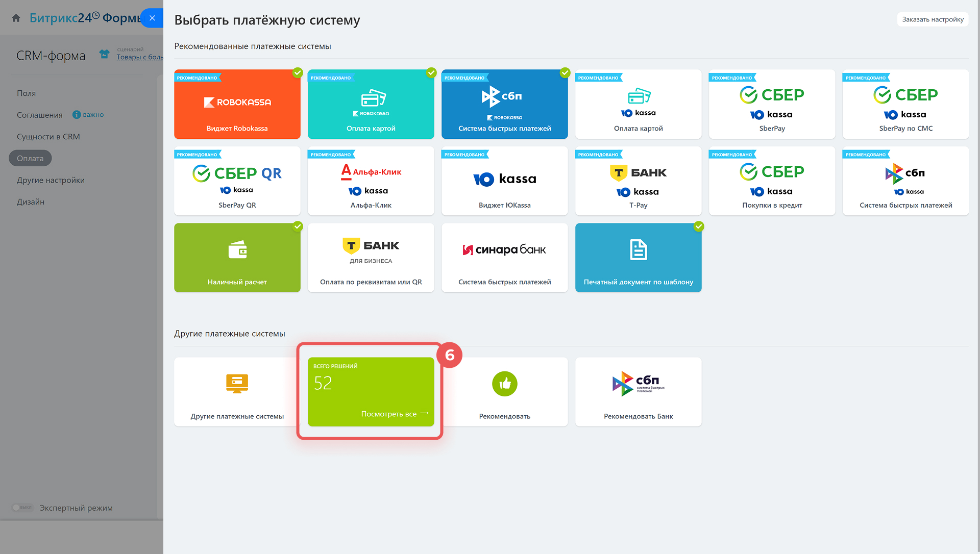Click the document icon on print template tile
The height and width of the screenshot is (554, 980).
coord(639,249)
